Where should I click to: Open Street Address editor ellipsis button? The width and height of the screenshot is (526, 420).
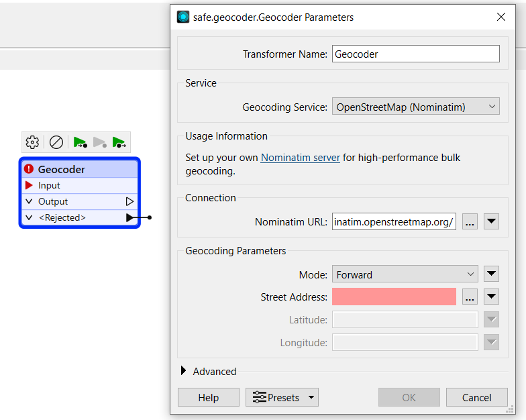pos(470,297)
